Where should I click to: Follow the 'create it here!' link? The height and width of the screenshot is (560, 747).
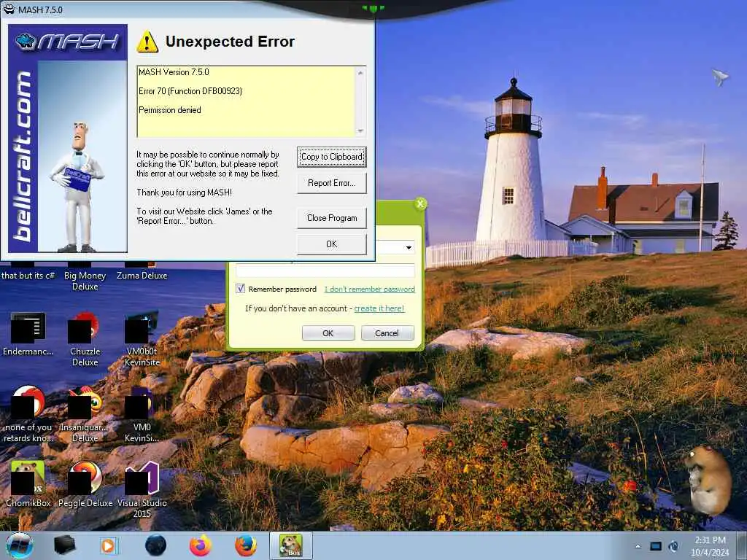379,308
